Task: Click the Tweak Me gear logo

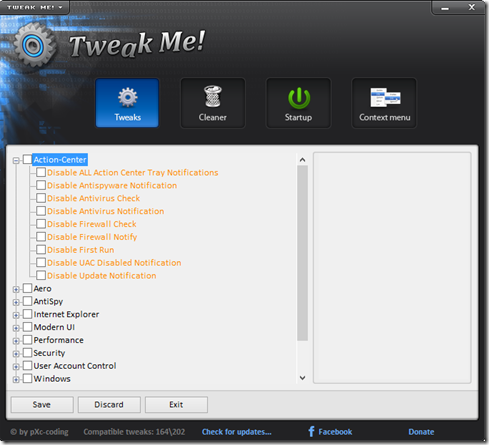Action: [x=33, y=46]
